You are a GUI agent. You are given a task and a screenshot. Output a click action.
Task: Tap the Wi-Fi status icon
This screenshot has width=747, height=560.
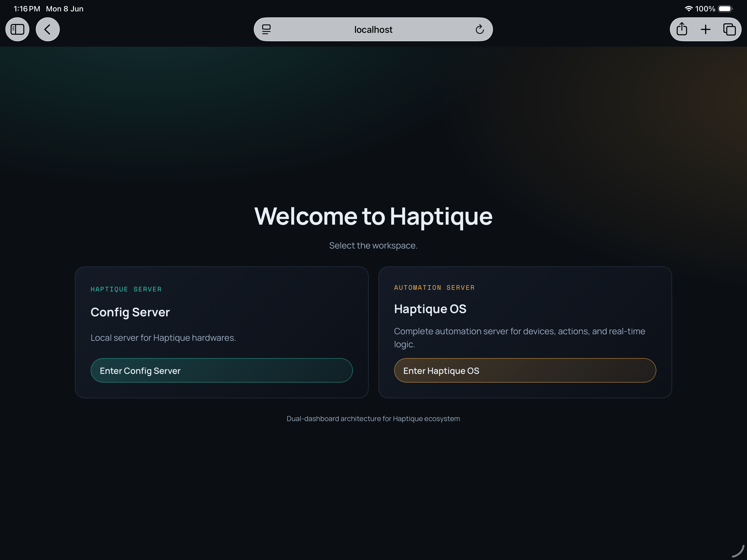tap(689, 9)
